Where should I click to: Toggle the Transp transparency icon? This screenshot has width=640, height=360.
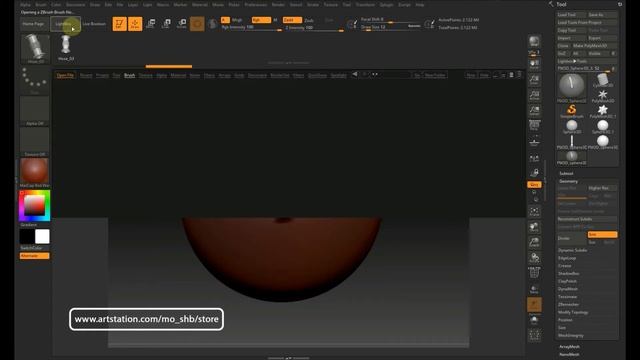pyautogui.click(x=534, y=289)
